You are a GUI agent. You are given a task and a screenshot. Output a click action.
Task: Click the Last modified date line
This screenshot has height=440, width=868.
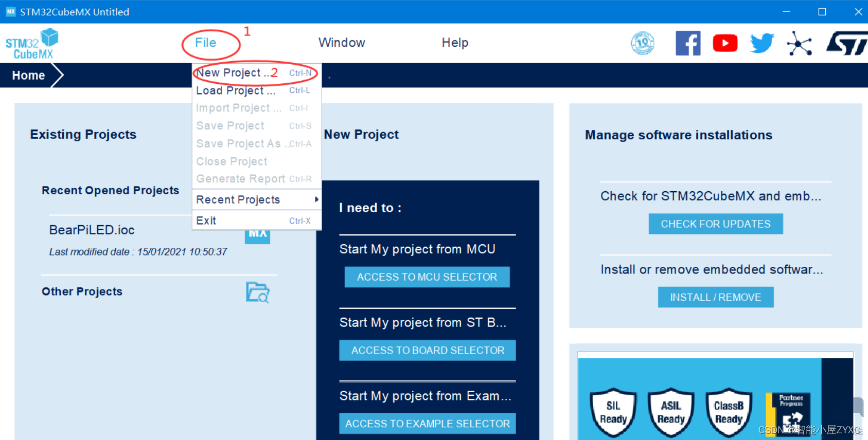pos(138,252)
